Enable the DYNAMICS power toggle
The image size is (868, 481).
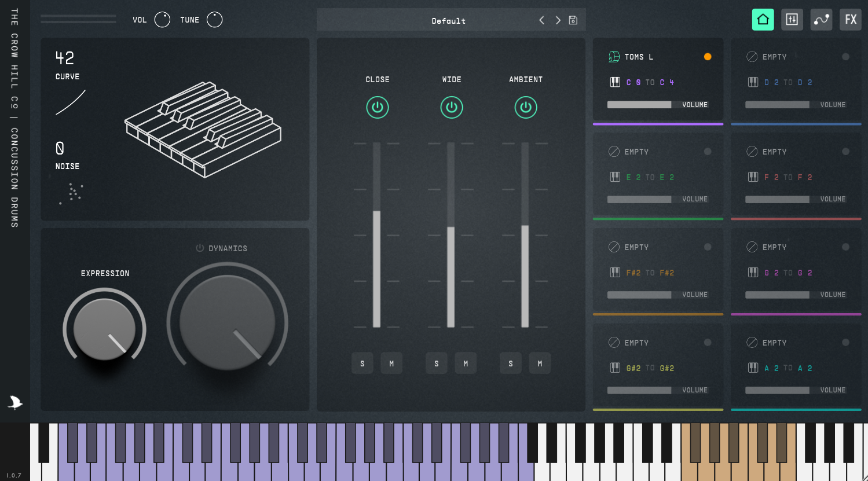200,248
